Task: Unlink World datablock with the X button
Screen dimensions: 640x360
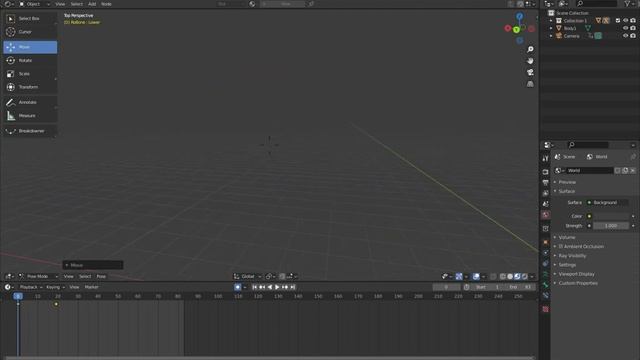Action: click(633, 171)
